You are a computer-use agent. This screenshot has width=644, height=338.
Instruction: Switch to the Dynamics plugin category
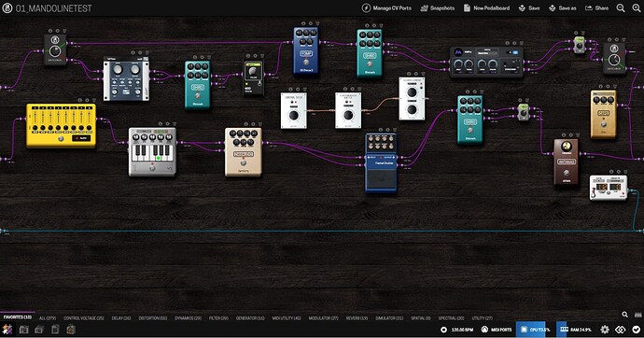tap(188, 317)
